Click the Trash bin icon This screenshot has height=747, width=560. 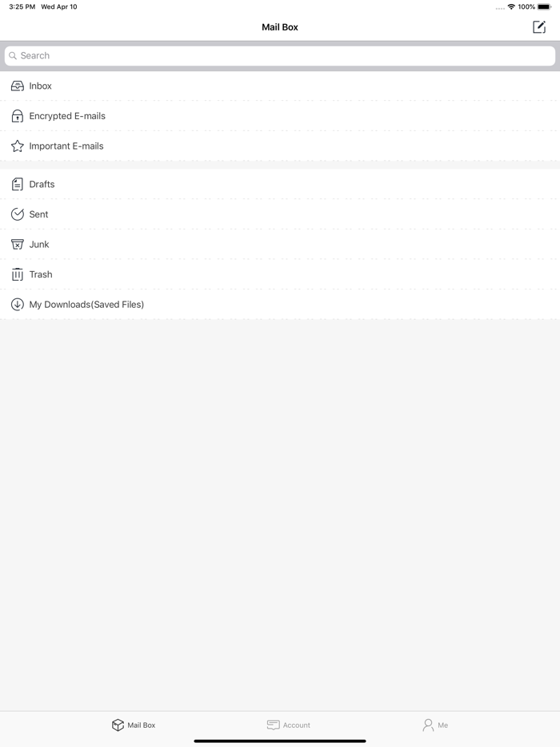(18, 274)
